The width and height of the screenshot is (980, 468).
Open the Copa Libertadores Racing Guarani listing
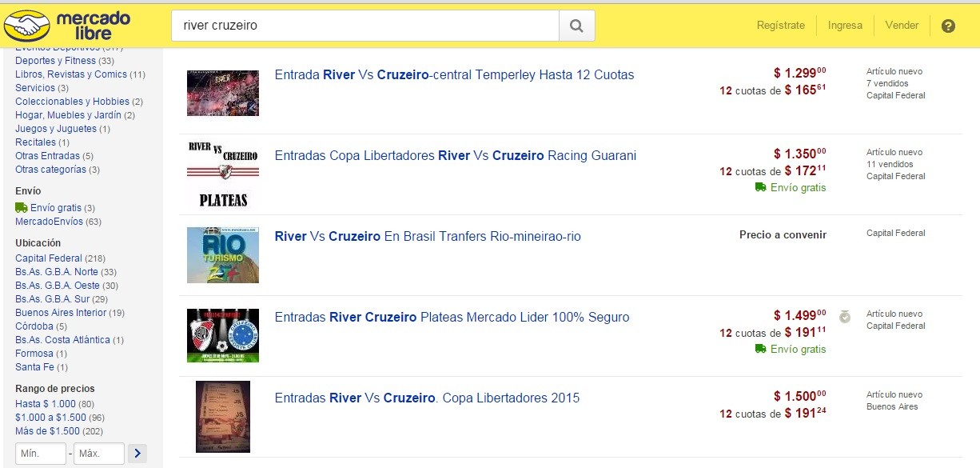coord(456,156)
